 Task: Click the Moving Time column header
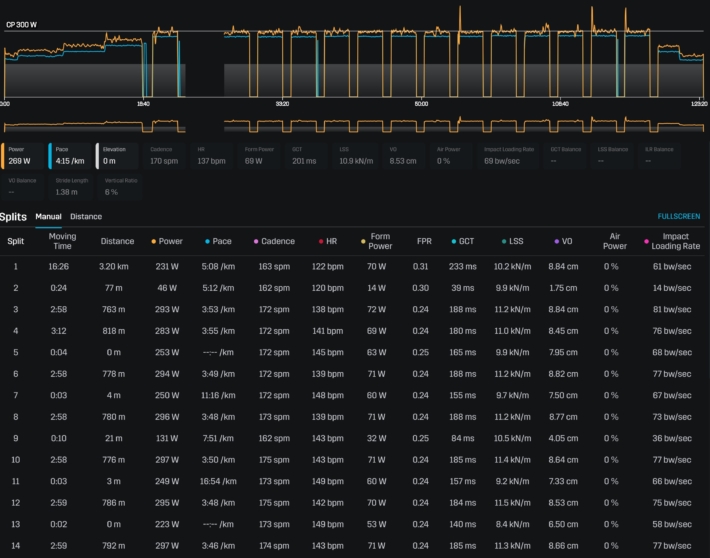[x=62, y=241]
